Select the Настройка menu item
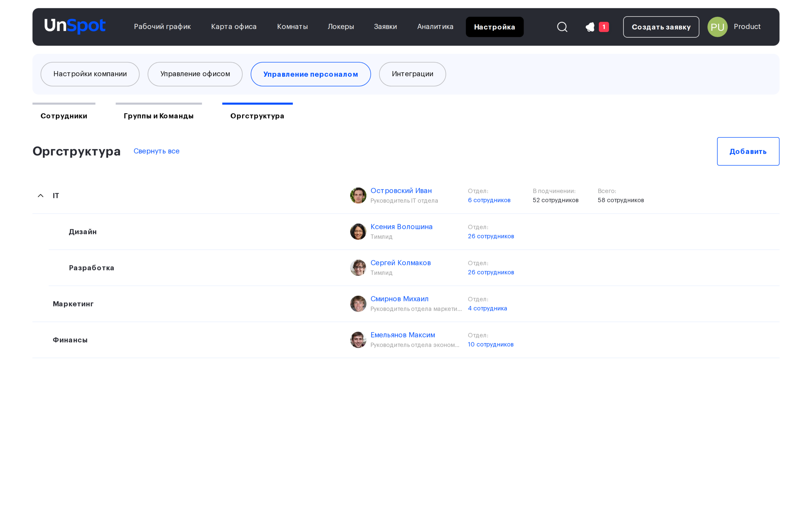This screenshot has height=508, width=812. 494,27
